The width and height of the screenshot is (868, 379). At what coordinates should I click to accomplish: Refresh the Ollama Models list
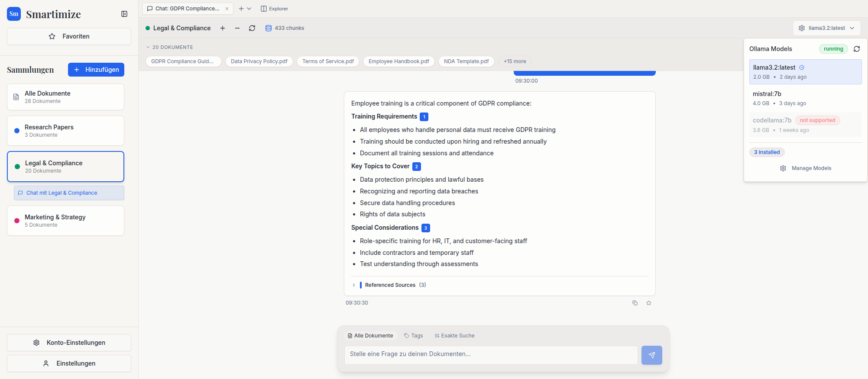click(x=857, y=49)
